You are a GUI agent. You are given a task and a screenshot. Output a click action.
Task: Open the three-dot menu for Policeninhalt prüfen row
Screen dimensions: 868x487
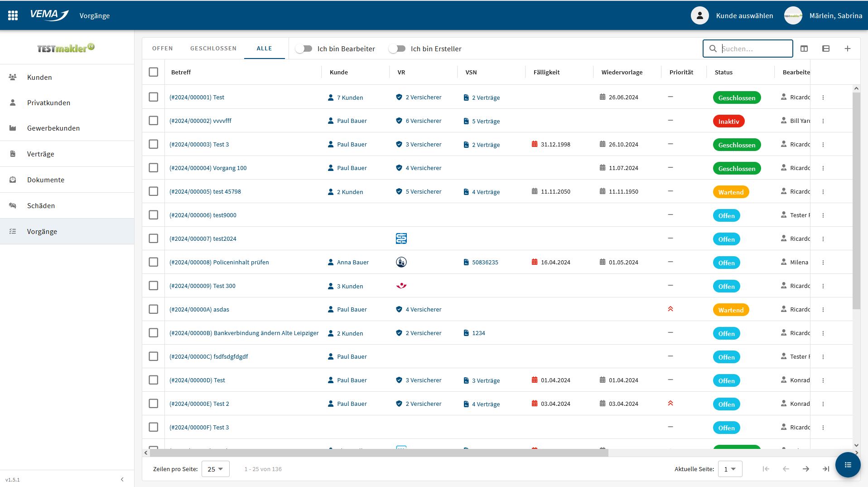coord(823,263)
